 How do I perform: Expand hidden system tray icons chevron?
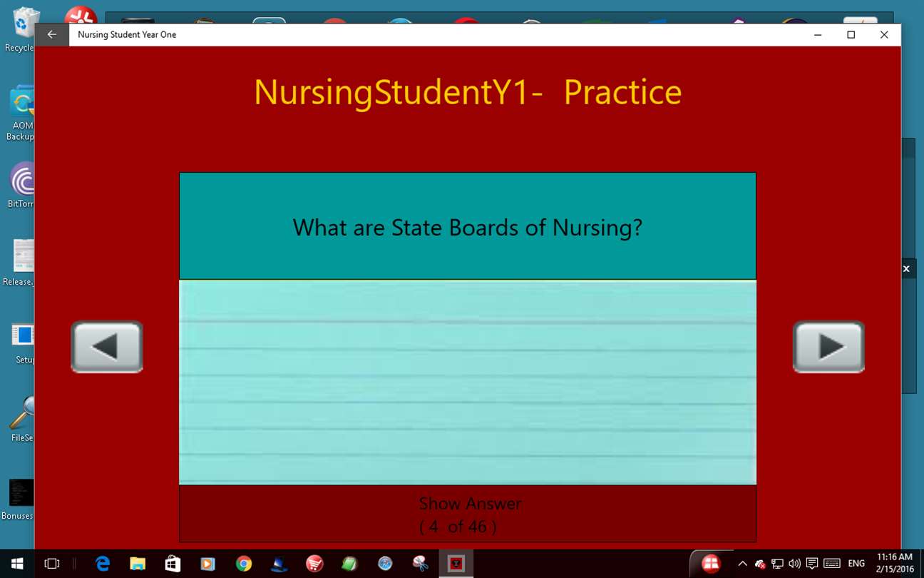click(x=742, y=564)
